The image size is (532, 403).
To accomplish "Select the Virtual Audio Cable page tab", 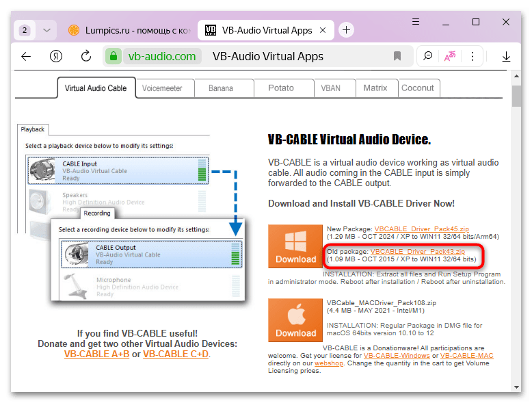I will click(x=96, y=88).
